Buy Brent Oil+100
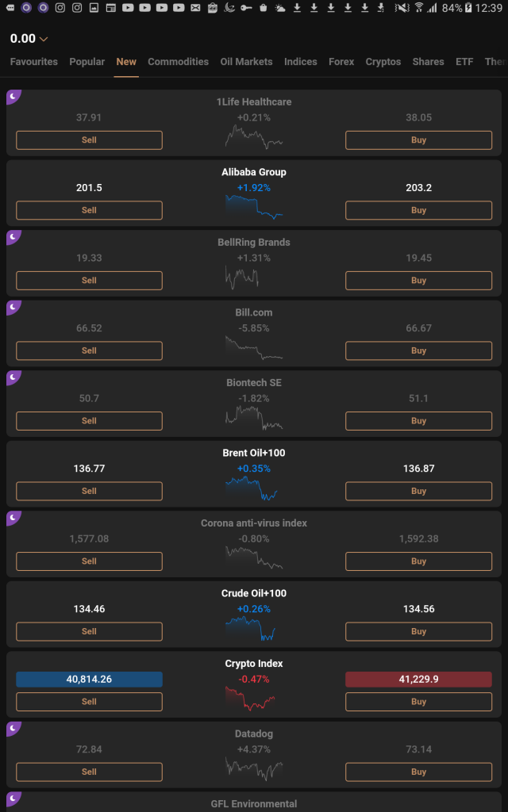Viewport: 508px width, 812px height. [418, 491]
